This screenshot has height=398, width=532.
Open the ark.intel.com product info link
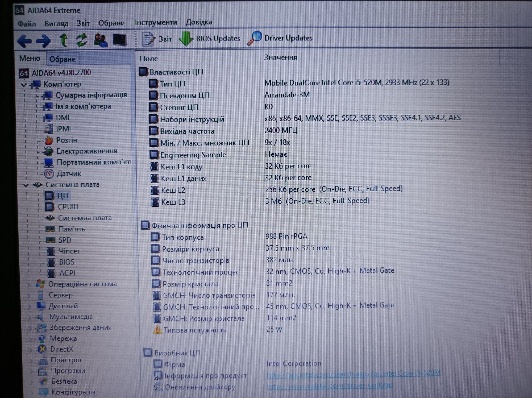click(354, 374)
